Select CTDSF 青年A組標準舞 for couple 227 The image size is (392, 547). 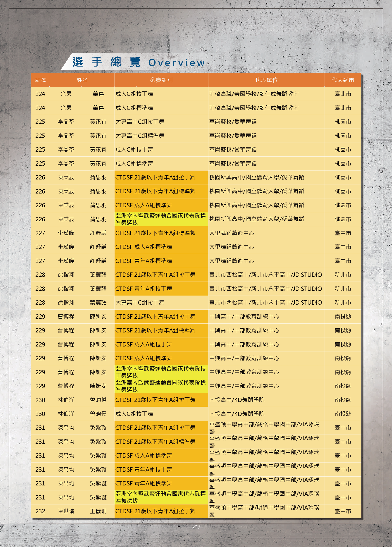coord(161,261)
